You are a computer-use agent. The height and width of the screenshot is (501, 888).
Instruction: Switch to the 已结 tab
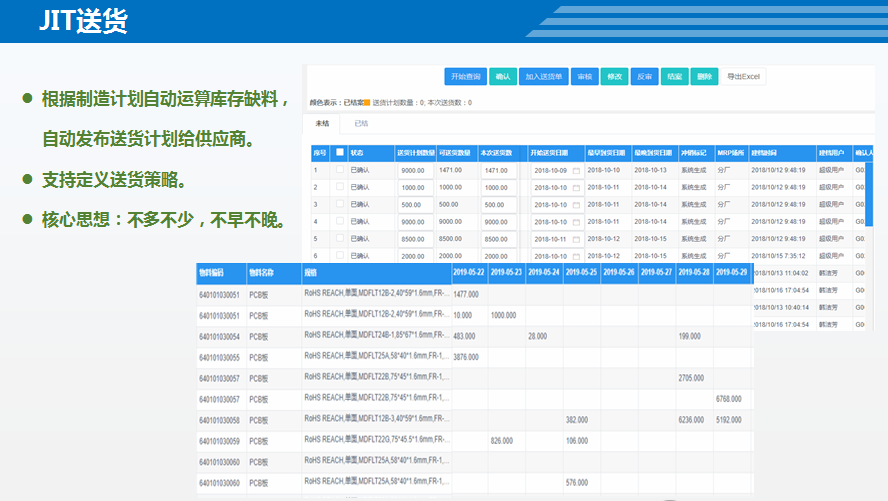pyautogui.click(x=361, y=124)
